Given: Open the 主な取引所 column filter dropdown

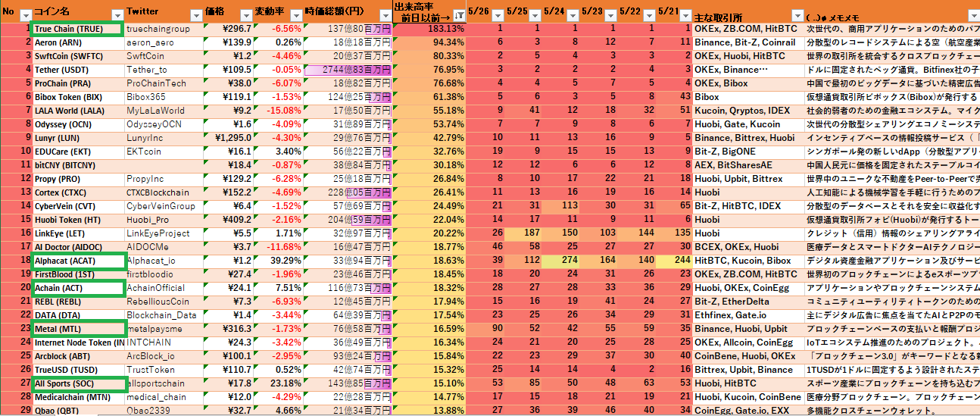Looking at the screenshot, I should (796, 16).
